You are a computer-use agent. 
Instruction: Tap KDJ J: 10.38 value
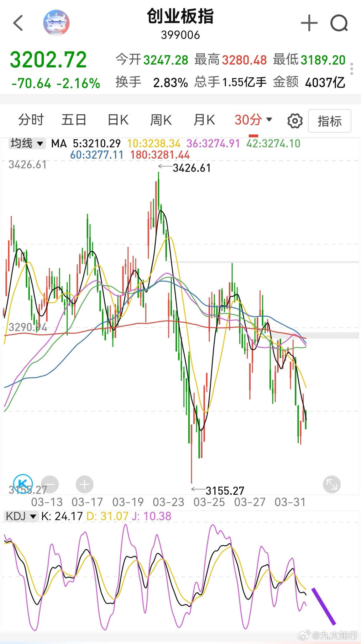tap(151, 516)
